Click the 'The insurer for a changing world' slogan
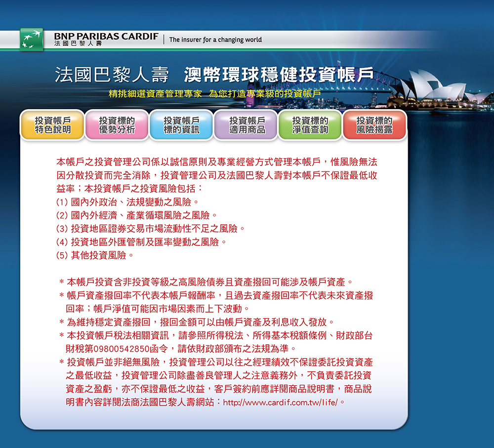 click(215, 40)
